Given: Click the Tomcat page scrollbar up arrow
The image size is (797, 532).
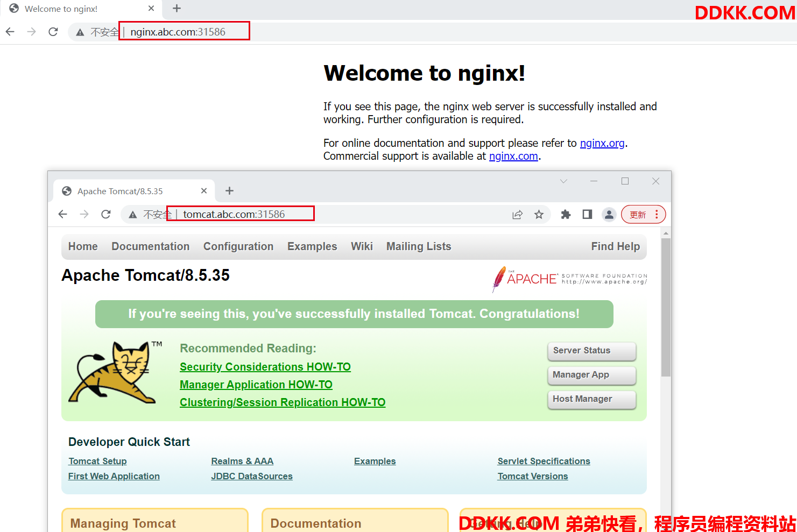Looking at the screenshot, I should click(666, 233).
